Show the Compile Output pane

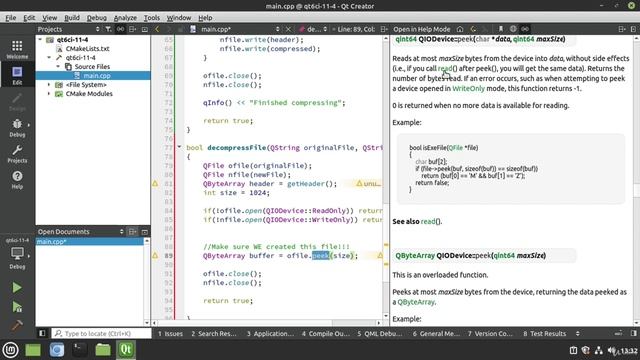tap(326, 333)
